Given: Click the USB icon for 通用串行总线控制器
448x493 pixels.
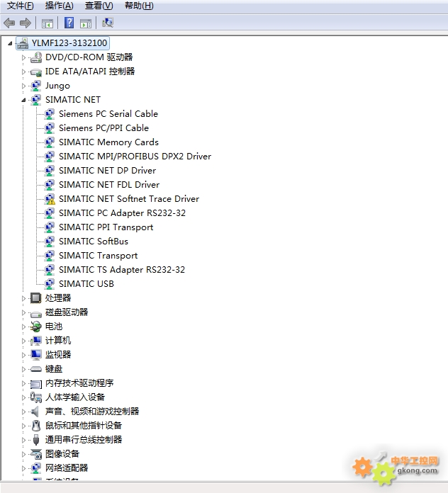Looking at the screenshot, I should (36, 440).
